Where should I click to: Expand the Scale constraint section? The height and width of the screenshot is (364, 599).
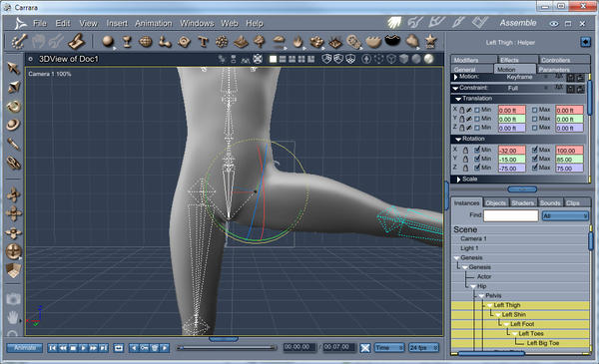(458, 179)
